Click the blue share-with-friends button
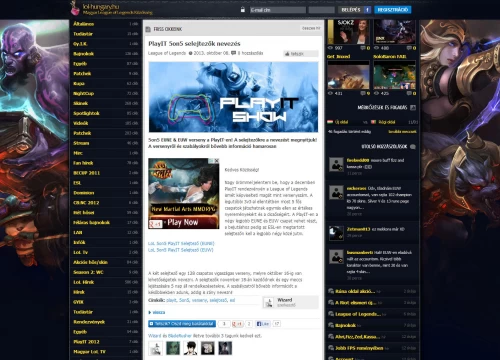 [182, 324]
